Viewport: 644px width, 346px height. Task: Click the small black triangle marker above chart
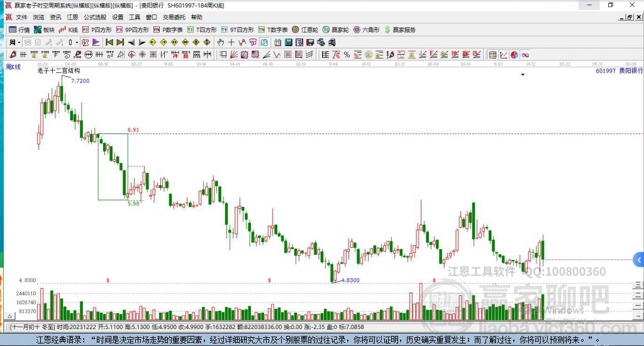[523, 75]
